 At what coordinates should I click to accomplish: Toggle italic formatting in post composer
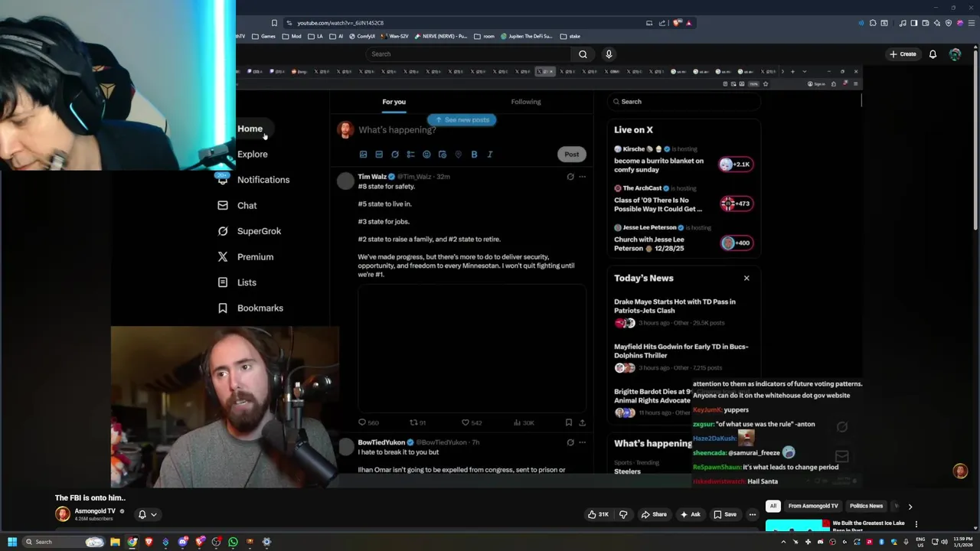coord(490,155)
